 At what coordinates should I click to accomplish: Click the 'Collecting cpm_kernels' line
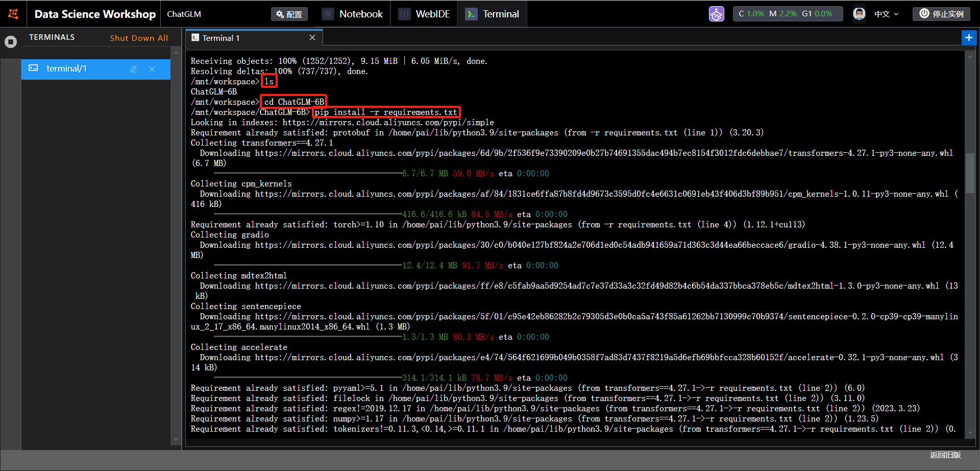(241, 184)
